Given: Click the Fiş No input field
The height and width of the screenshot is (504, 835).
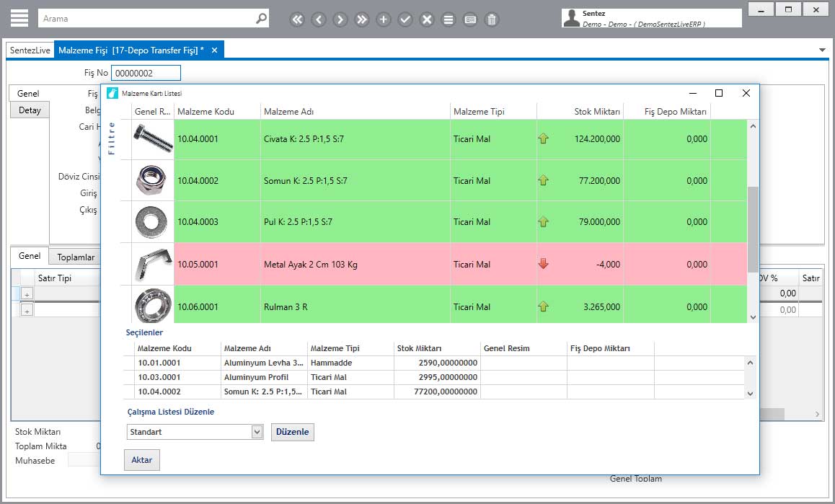Looking at the screenshot, I should (146, 73).
